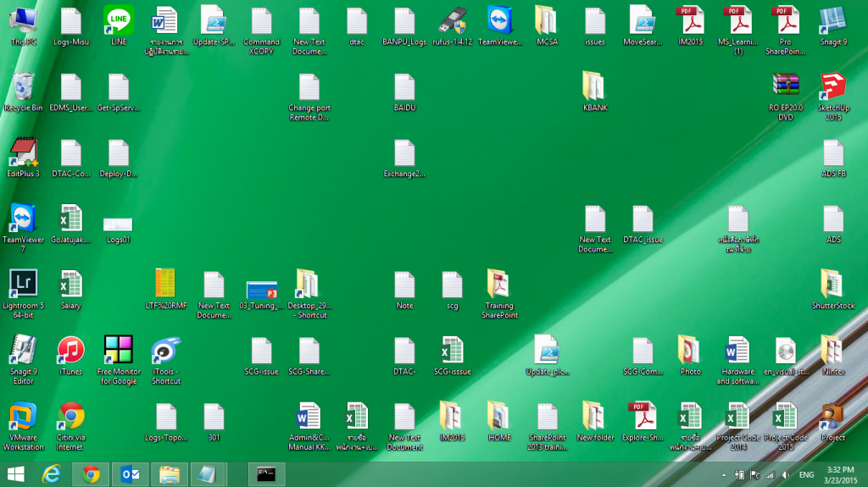Screen dimensions: 868x487
Task: Select the ShutterStock folder
Action: tap(833, 290)
